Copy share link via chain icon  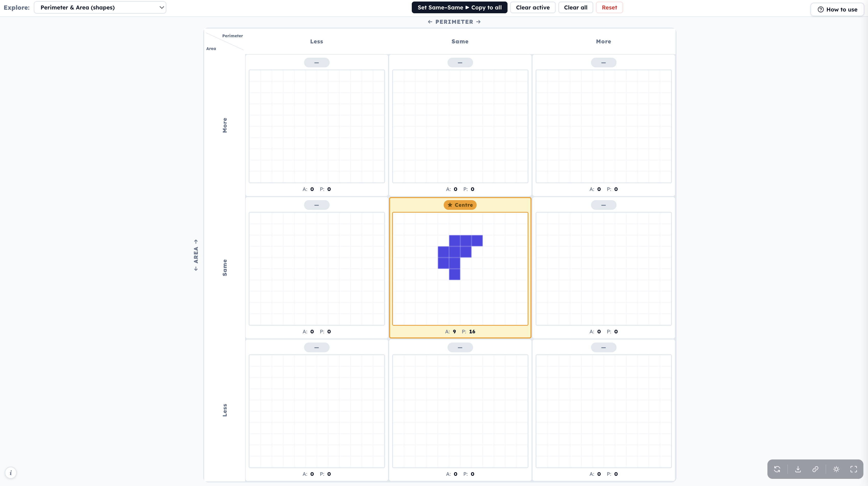(815, 469)
